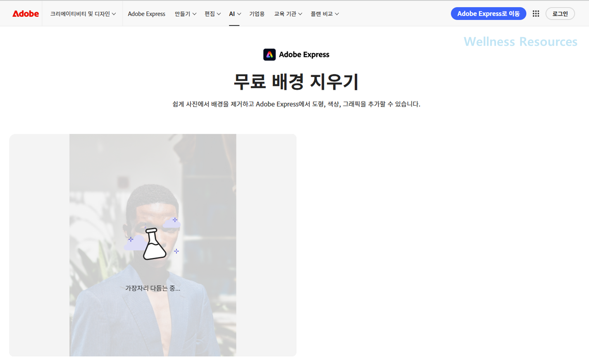Click the flask loading icon
The height and width of the screenshot is (364, 589).
pyautogui.click(x=155, y=244)
